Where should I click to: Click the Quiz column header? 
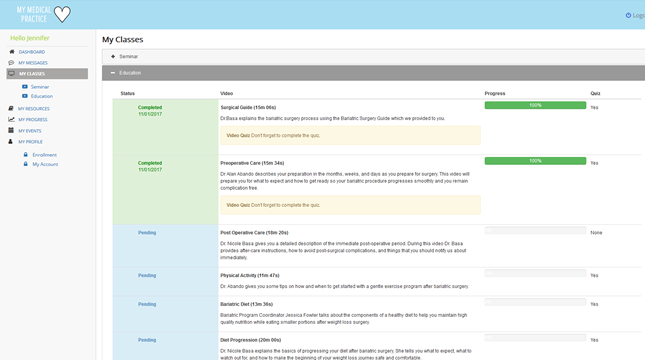595,93
